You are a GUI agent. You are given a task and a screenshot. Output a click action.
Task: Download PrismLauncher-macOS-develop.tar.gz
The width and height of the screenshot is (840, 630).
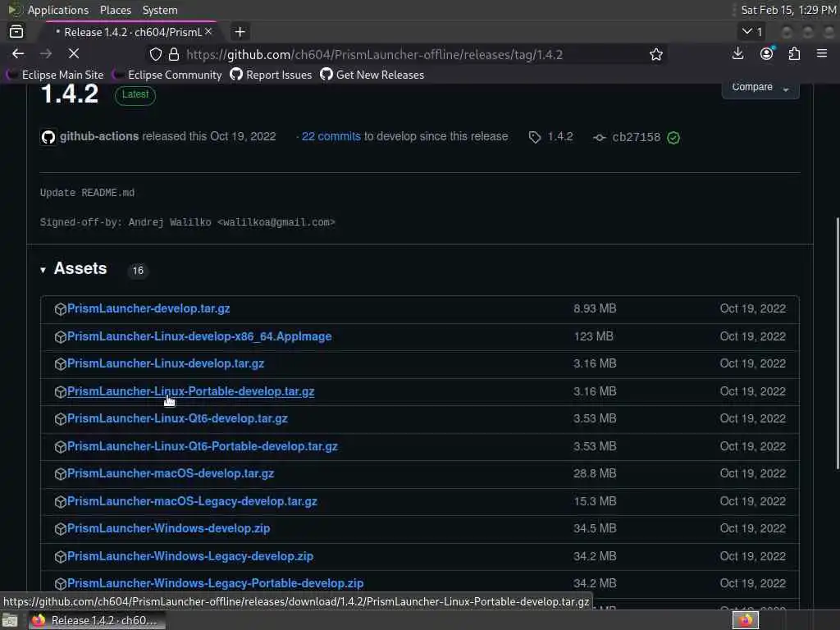coord(171,473)
